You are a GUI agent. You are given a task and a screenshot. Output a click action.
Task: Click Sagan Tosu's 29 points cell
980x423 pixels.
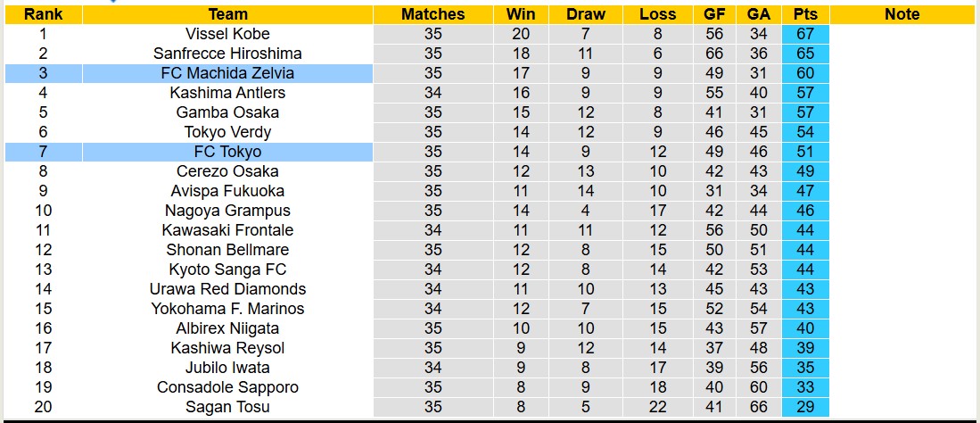tap(805, 407)
